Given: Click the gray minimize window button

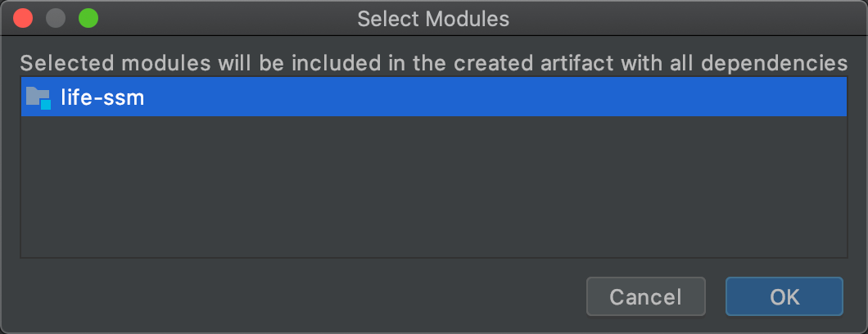Looking at the screenshot, I should (56, 18).
